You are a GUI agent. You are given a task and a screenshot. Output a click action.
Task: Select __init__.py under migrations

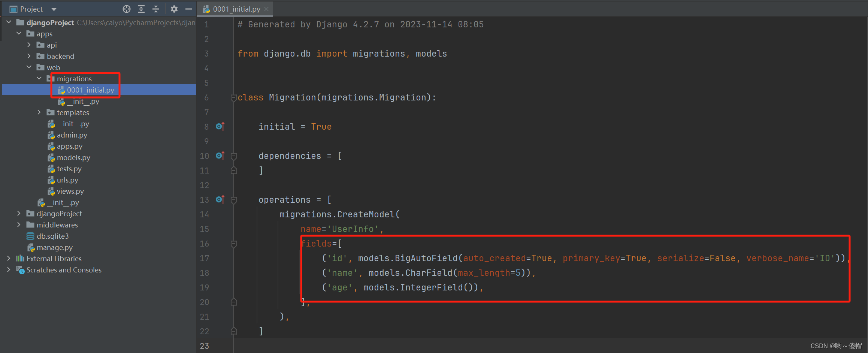83,101
